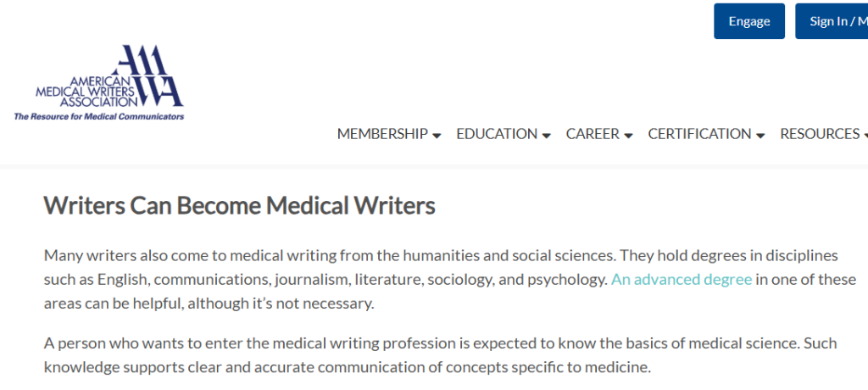The height and width of the screenshot is (390, 868).
Task: Open the EDUCATION menu
Action: coord(496,134)
